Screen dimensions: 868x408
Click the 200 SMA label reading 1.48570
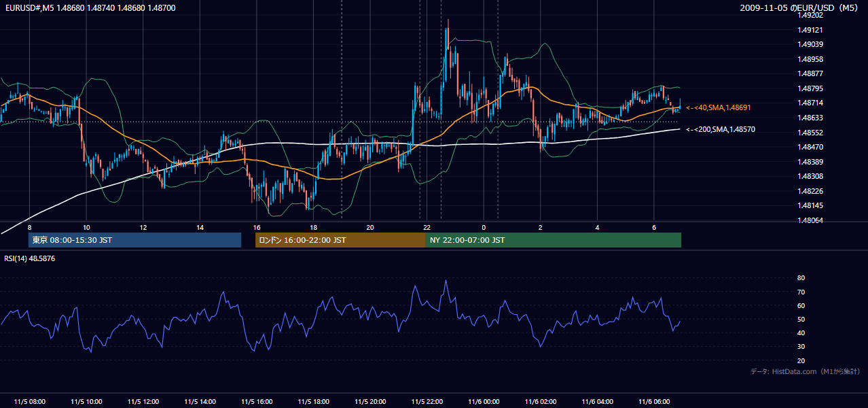click(x=721, y=129)
